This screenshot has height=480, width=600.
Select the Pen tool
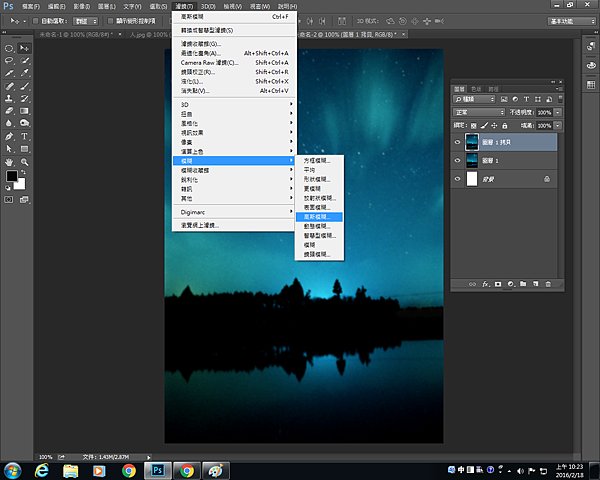8,136
